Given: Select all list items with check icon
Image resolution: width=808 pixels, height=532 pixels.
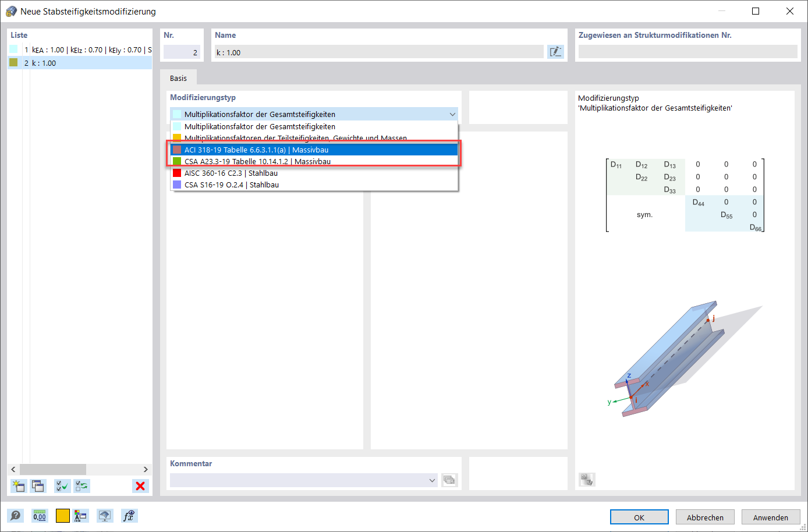Looking at the screenshot, I should pyautogui.click(x=62, y=486).
